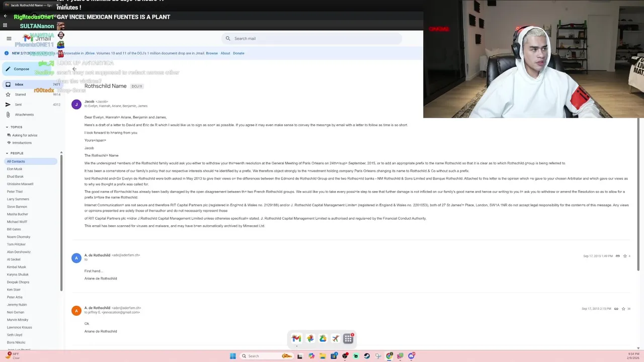This screenshot has width=644, height=362.
Task: Open the airplane Flights dock icon
Action: point(336,338)
